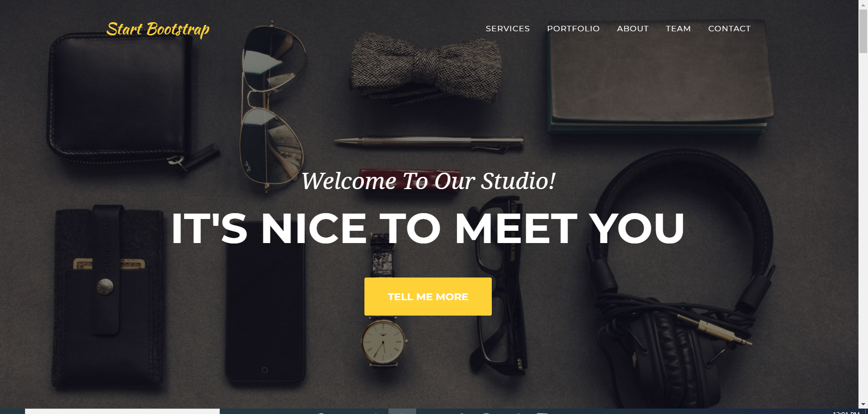The height and width of the screenshot is (414, 868).
Task: Click the vertical scrollbar thumb
Action: [863, 31]
